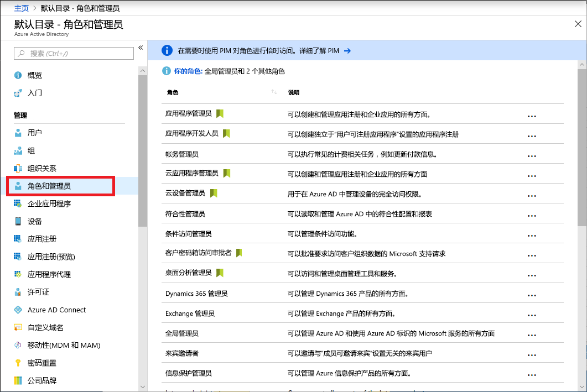The image size is (587, 392).
Task: Open the 你的角色 link
Action: pyautogui.click(x=188, y=71)
